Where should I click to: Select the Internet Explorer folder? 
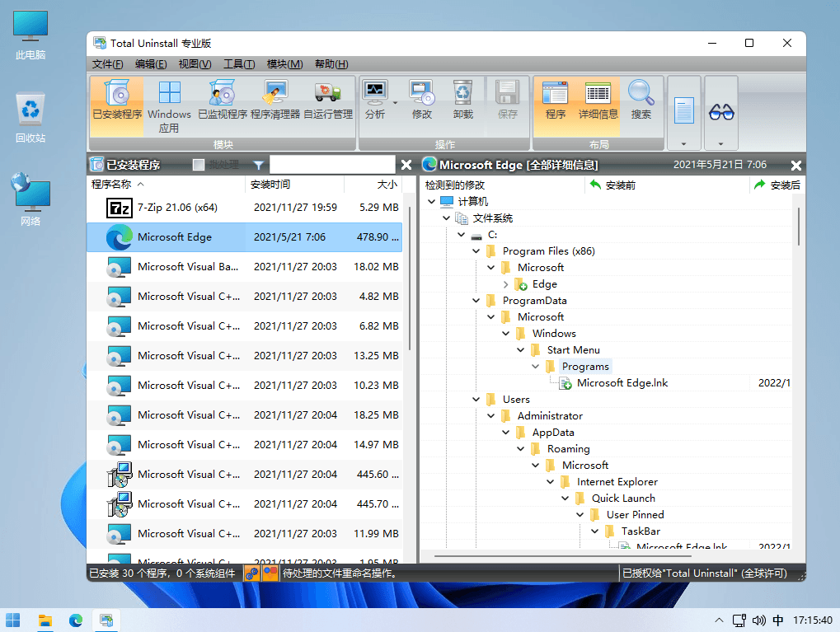coord(617,481)
